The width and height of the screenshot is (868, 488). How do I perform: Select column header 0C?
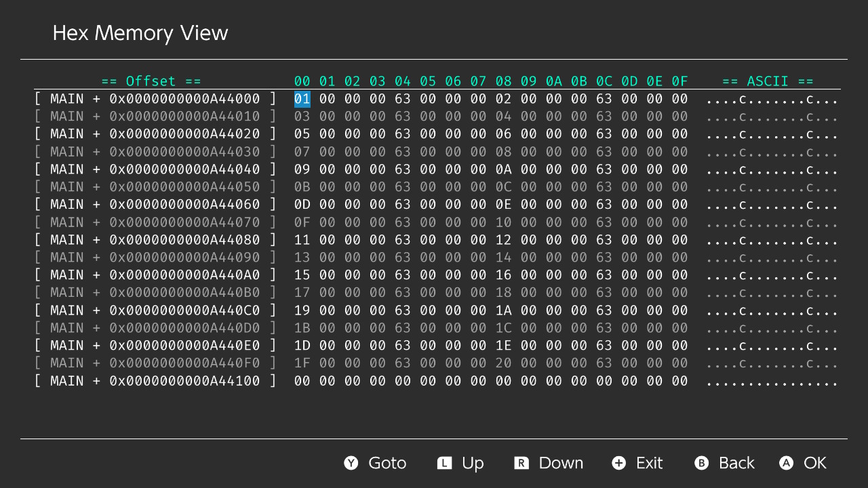(x=604, y=81)
